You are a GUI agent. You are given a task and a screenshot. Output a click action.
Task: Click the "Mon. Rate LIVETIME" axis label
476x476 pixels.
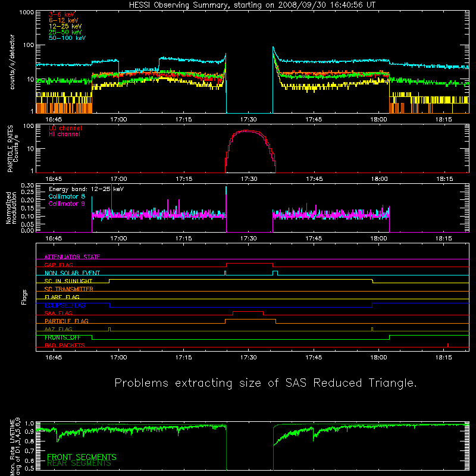tap(12, 447)
